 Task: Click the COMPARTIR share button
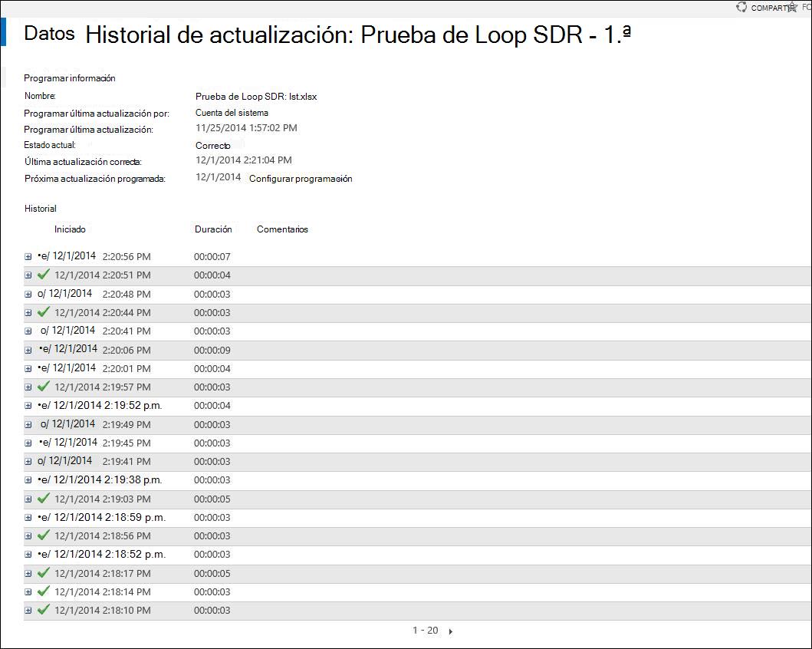[x=771, y=8]
